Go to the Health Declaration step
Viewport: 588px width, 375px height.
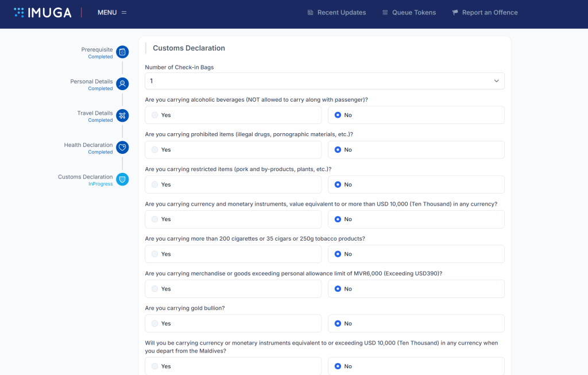(x=88, y=145)
